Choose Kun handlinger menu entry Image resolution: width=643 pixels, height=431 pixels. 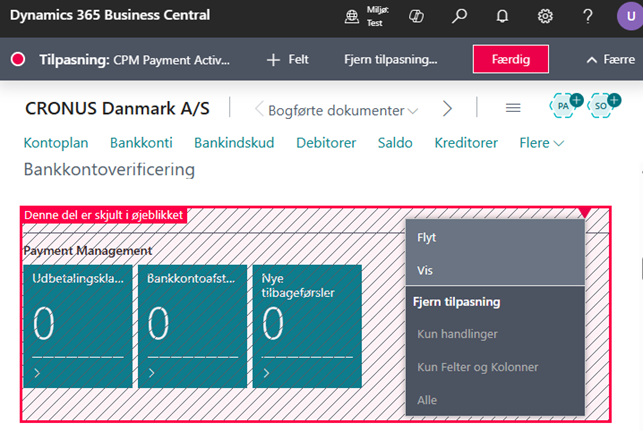point(495,334)
